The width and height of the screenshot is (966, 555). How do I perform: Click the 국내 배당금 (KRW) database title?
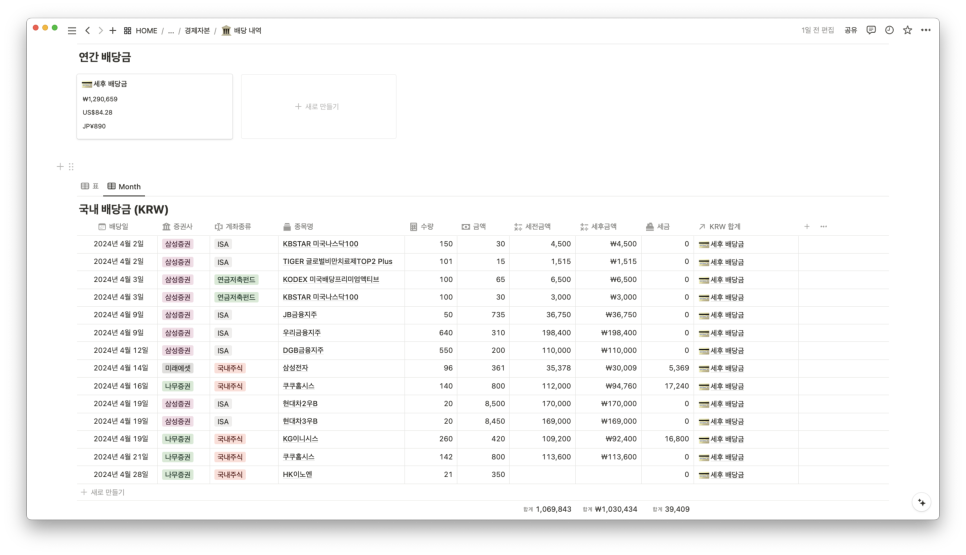point(123,209)
